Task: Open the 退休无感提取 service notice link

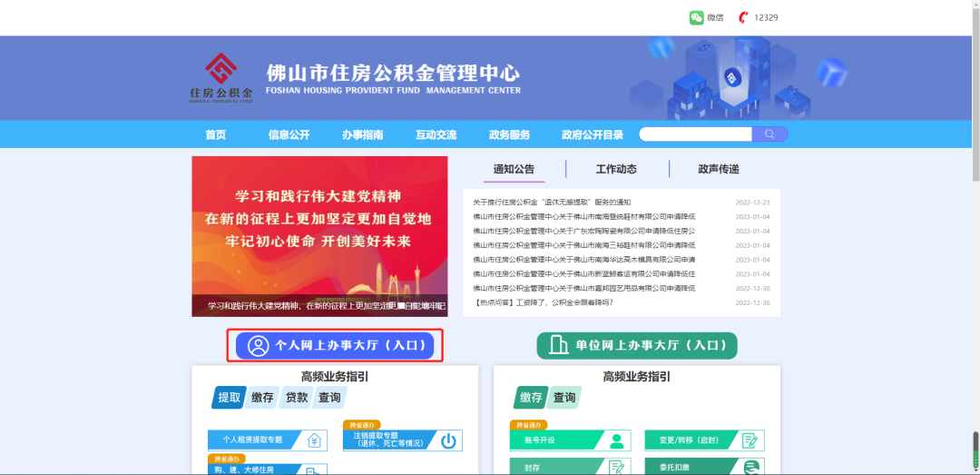Action: pyautogui.click(x=552, y=203)
